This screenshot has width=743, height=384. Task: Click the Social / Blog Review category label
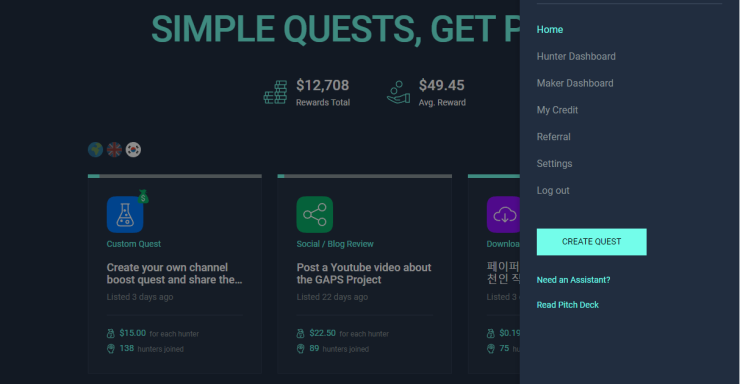pyautogui.click(x=335, y=244)
